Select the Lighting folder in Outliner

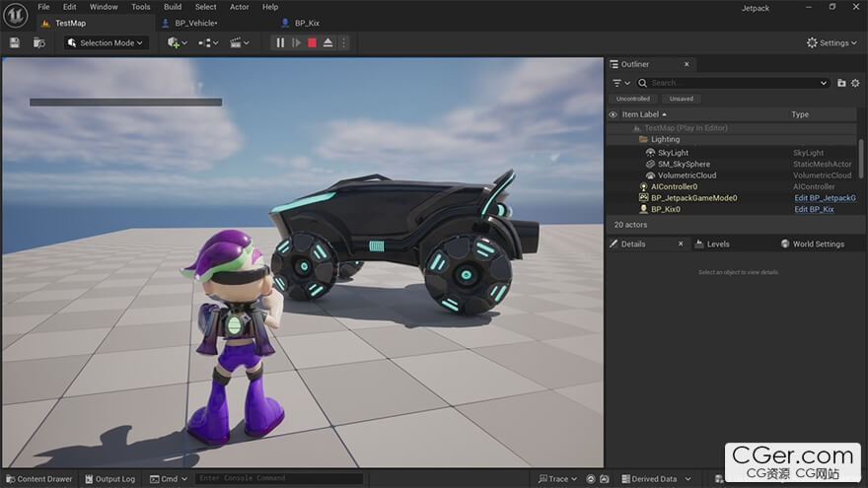(732, 139)
